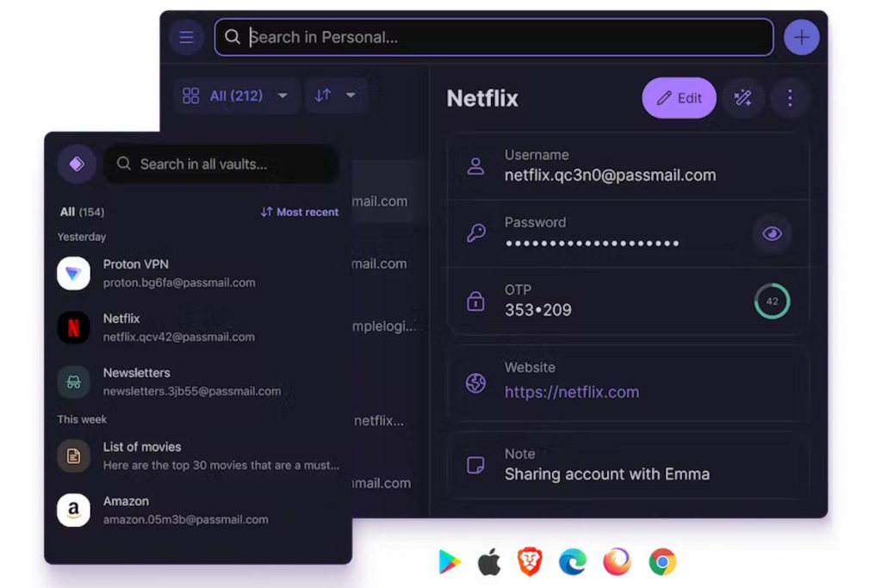Viewport: 882px width, 588px height.
Task: Click the Username person icon
Action: click(475, 166)
